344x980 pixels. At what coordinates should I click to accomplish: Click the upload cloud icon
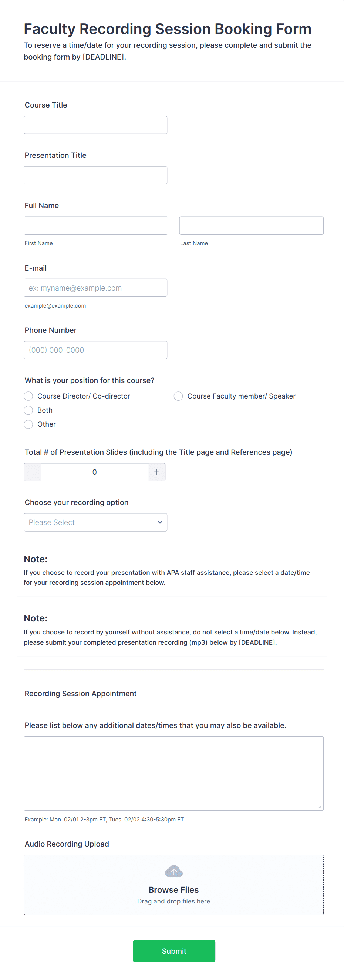[173, 871]
